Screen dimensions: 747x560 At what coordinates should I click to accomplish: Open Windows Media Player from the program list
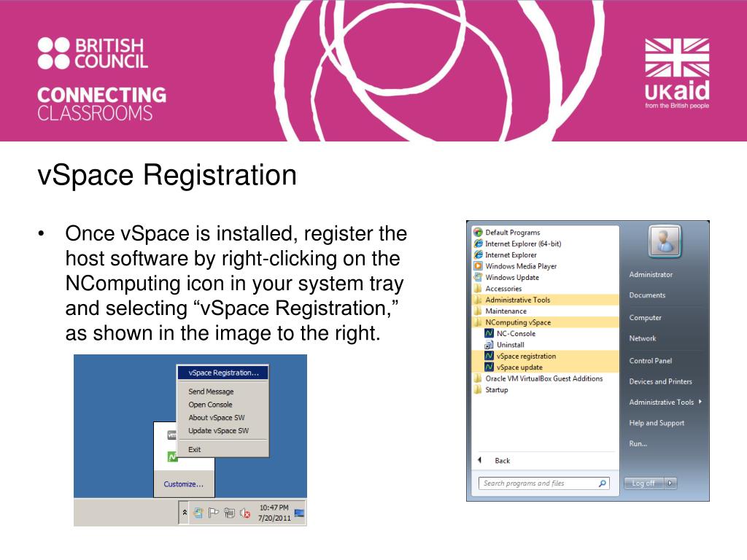pyautogui.click(x=521, y=266)
